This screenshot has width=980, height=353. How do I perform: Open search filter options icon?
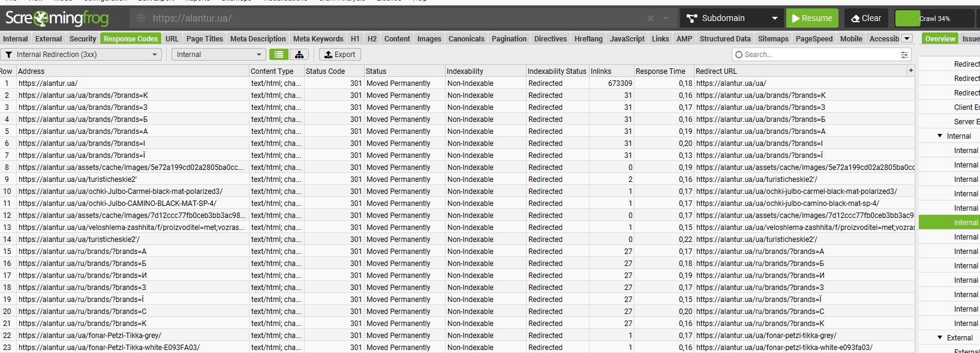pos(904,55)
